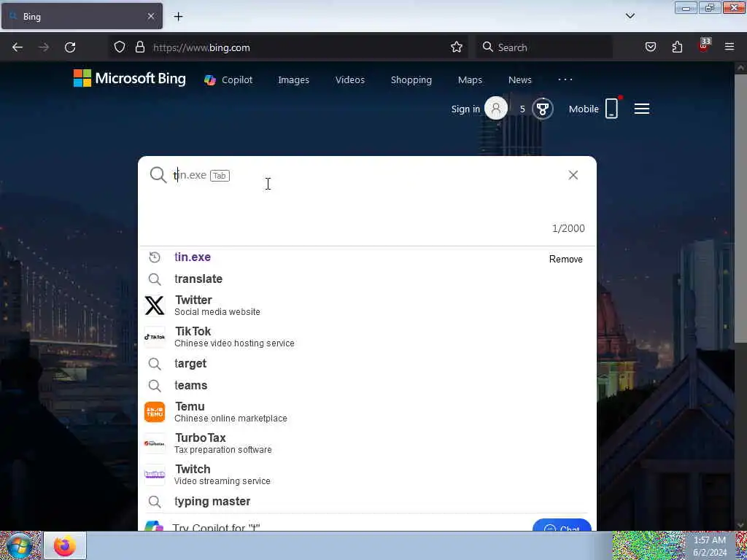Go back using the browser back arrow
The width and height of the screenshot is (747, 560).
(18, 47)
